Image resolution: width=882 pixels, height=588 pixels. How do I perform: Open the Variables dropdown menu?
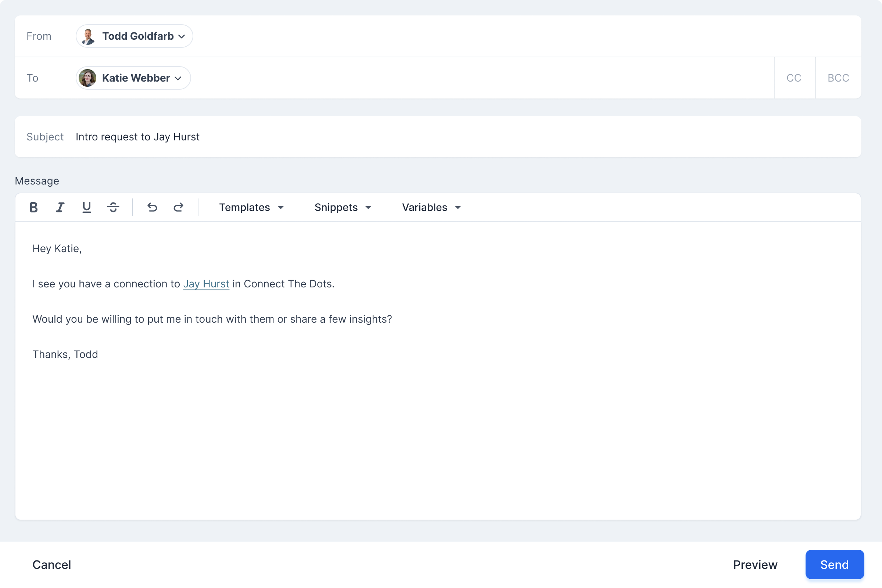(431, 207)
